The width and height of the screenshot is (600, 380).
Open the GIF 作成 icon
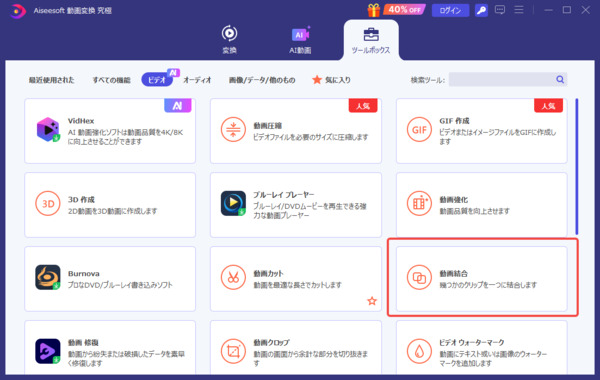(x=419, y=129)
